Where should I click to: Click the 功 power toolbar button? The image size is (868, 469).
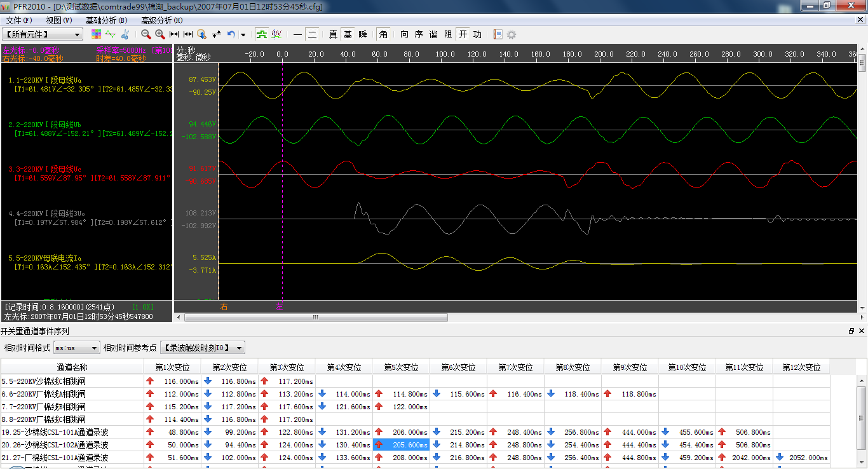pyautogui.click(x=477, y=34)
